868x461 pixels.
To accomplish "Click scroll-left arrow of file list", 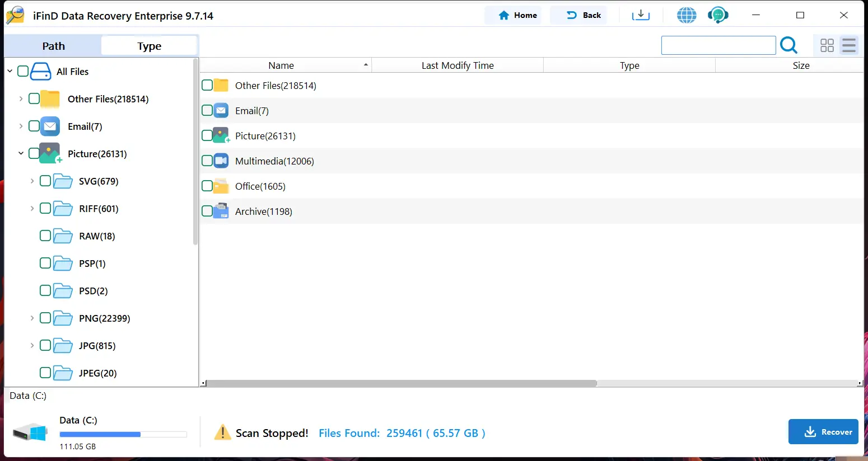I will click(203, 383).
